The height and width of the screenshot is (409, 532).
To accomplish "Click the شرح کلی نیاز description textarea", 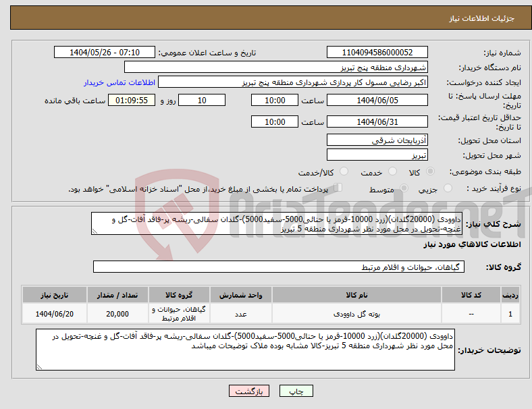I will 277,223.
